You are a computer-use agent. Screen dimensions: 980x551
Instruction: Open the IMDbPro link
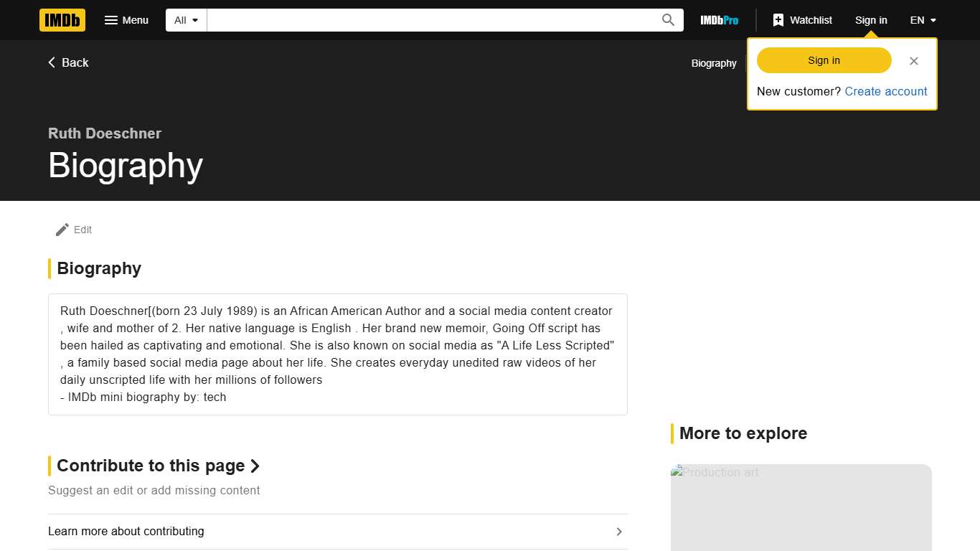point(719,20)
